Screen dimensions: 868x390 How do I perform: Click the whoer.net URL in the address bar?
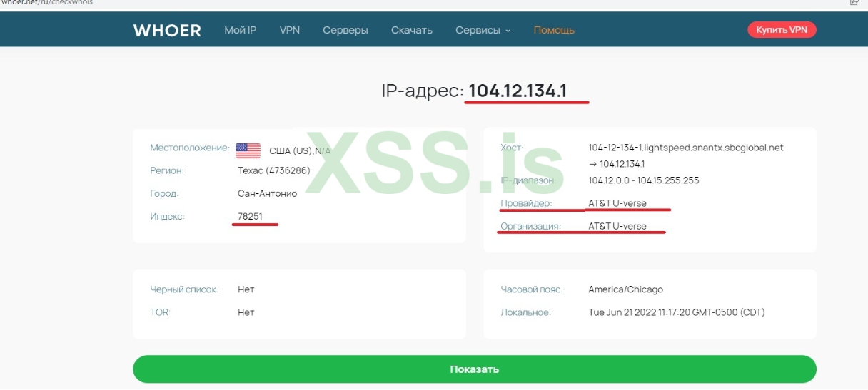(46, 2)
